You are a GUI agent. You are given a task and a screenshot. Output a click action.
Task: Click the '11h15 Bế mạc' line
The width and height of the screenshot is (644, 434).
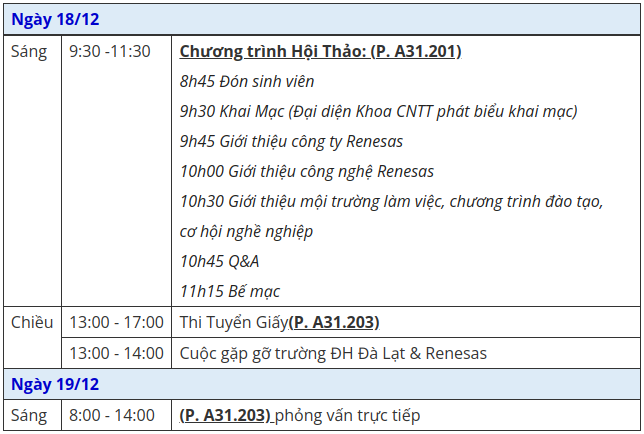pyautogui.click(x=230, y=291)
